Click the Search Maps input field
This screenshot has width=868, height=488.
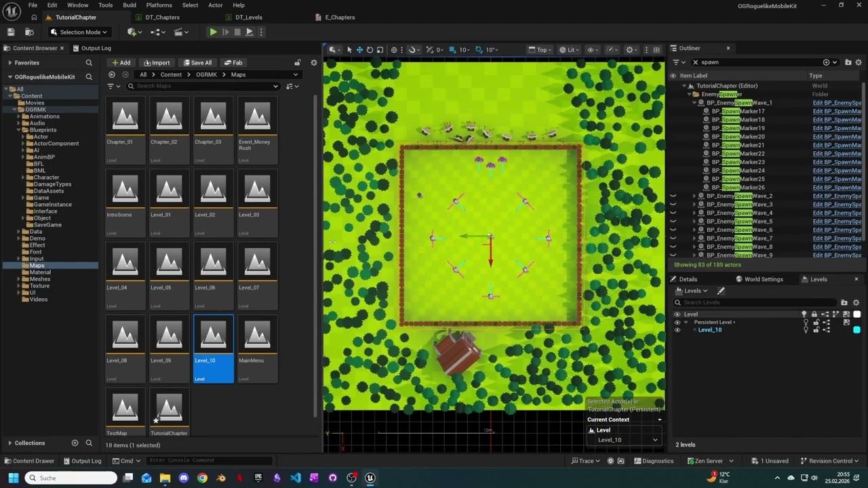[203, 86]
